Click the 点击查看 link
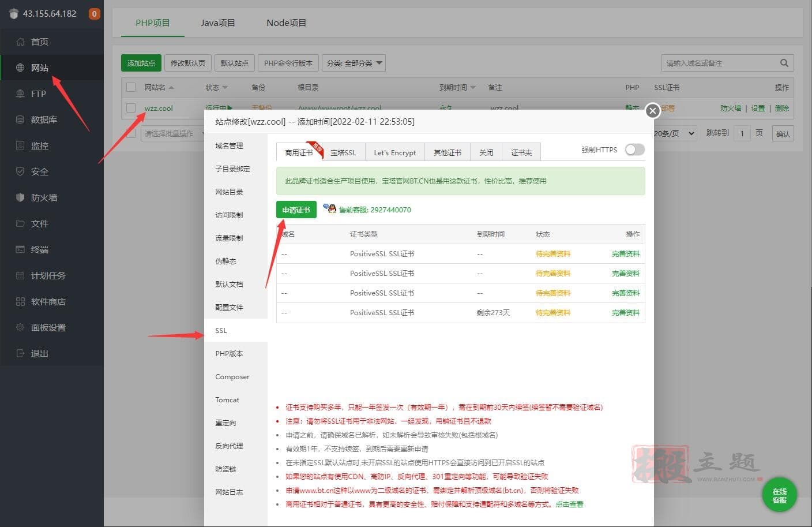 569,504
